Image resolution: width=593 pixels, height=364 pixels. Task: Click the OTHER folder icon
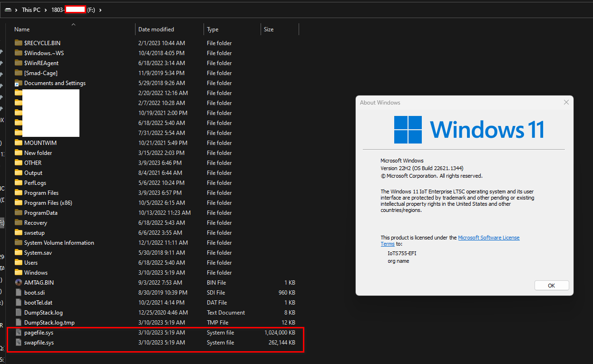[x=19, y=163]
